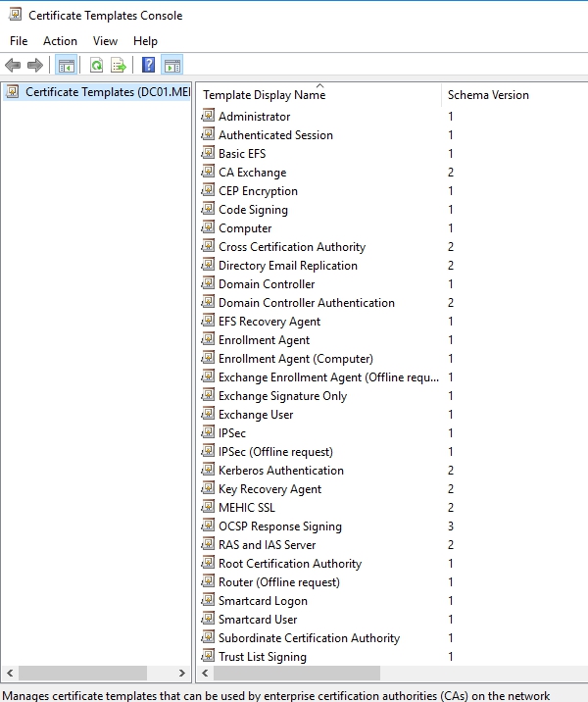The image size is (588, 702).
Task: Toggle the Show/Hide Action Pane icon
Action: tap(172, 66)
